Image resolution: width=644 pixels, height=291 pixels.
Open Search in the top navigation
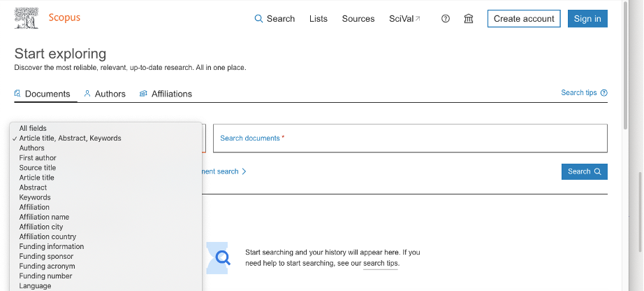point(275,19)
